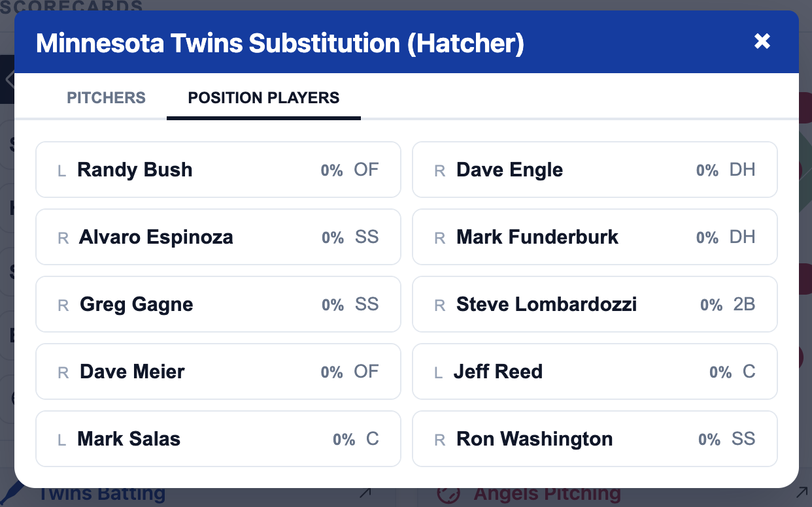The width and height of the screenshot is (812, 507).
Task: Select Randy Bush as a substitute
Action: (x=218, y=169)
